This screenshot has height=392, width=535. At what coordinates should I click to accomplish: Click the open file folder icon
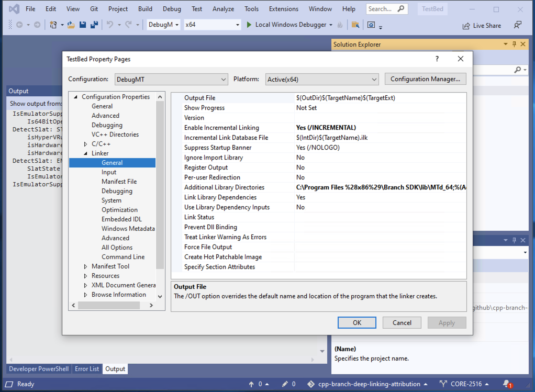coord(71,25)
